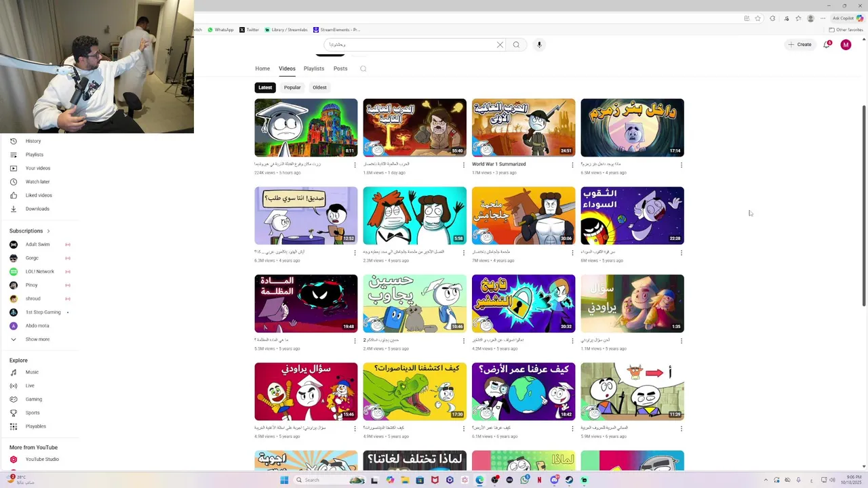This screenshot has height=488, width=868.
Task: Select the Popular filter chip
Action: pyautogui.click(x=292, y=87)
